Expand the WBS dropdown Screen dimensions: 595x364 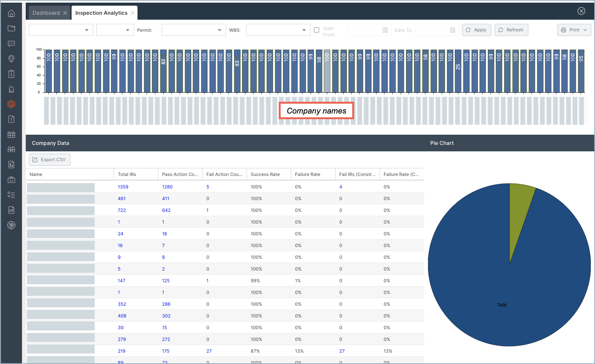pos(278,30)
